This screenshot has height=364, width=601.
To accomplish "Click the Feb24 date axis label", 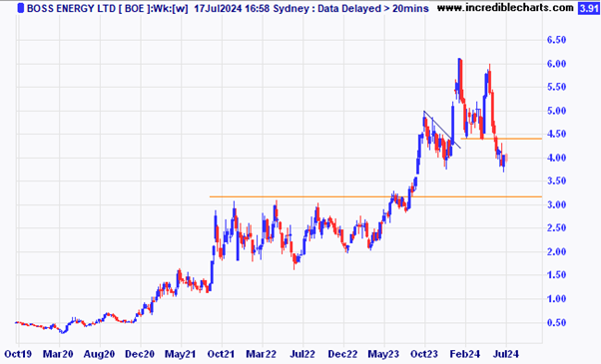I will [465, 354].
